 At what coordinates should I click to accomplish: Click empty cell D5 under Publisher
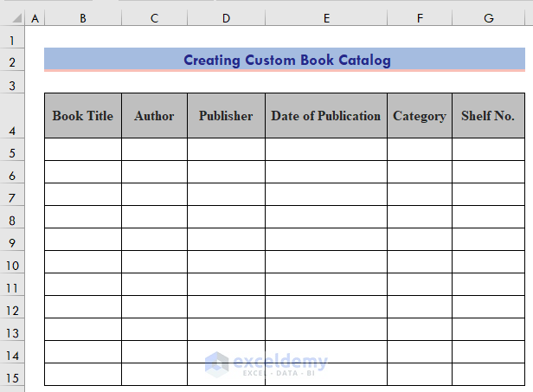(x=226, y=149)
